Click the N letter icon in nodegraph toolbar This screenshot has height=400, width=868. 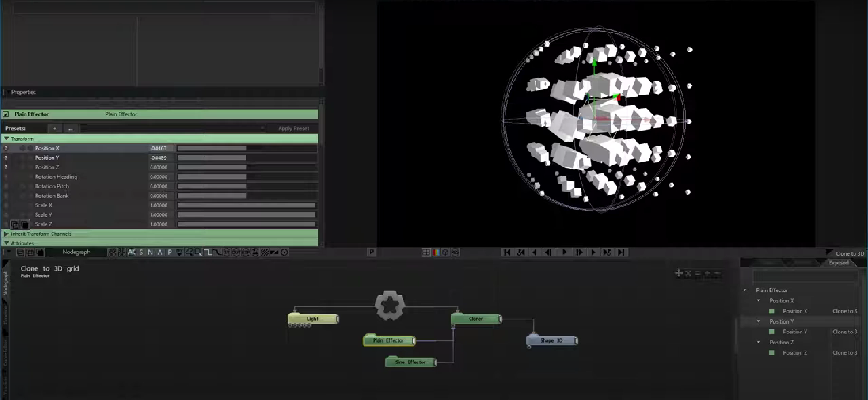(150, 252)
